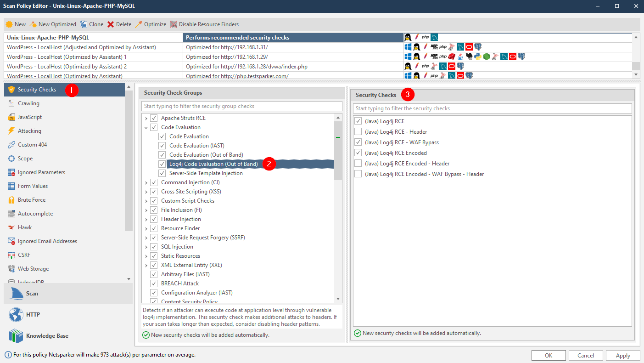Open Form Values icon
The width and height of the screenshot is (644, 363).
point(11,186)
